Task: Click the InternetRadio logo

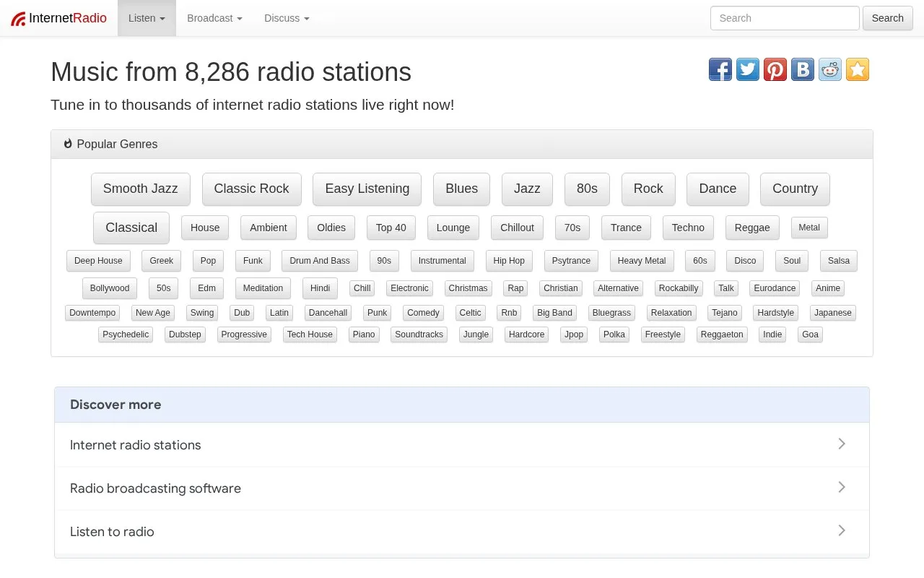Action: [x=58, y=18]
